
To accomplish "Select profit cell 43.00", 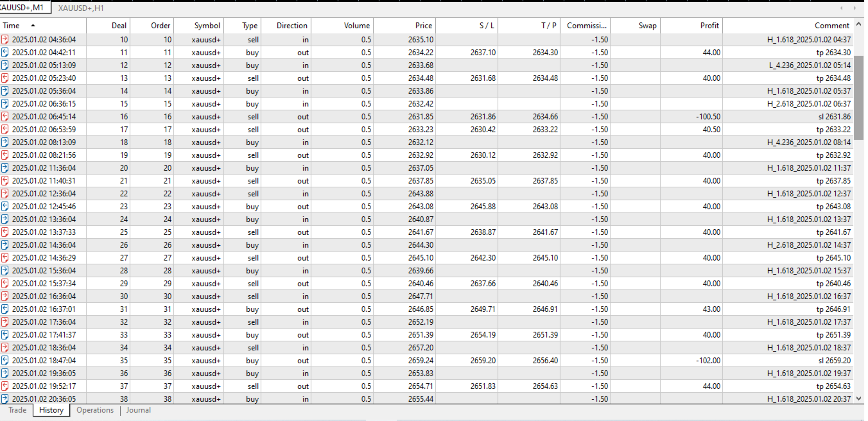I will (x=711, y=309).
